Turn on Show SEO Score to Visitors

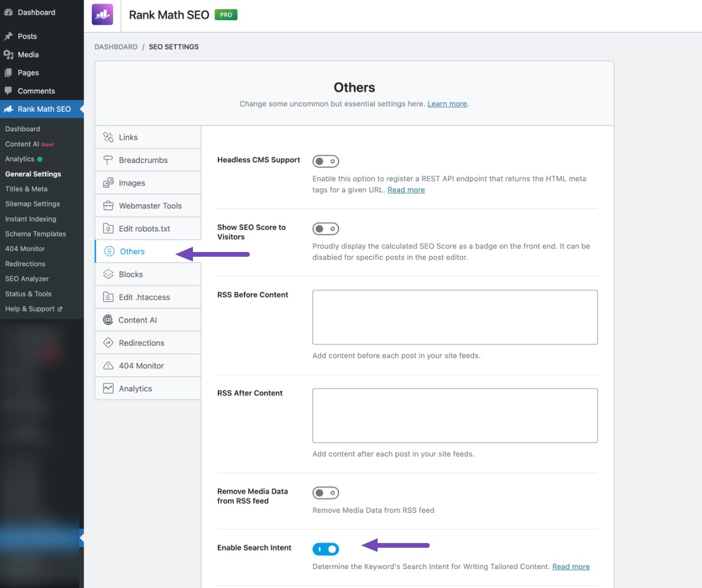click(326, 228)
